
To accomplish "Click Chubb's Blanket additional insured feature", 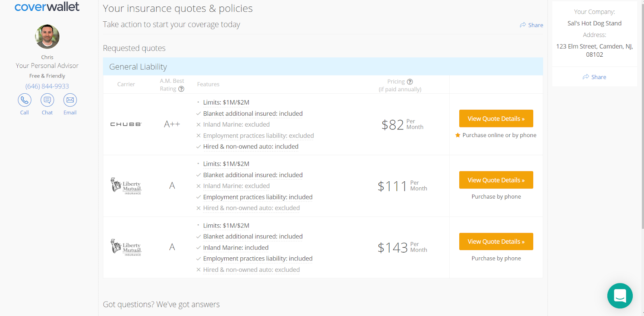I will click(x=253, y=114).
